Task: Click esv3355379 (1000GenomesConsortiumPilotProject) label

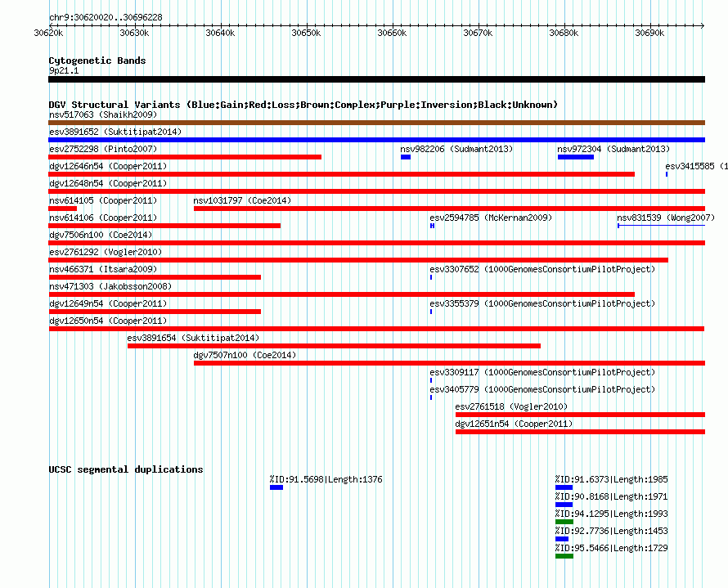Action: point(542,303)
